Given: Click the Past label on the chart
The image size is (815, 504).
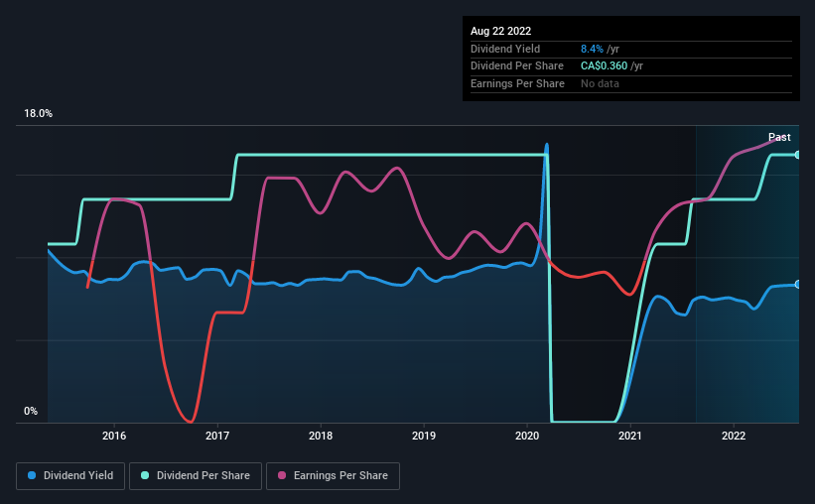Looking at the screenshot, I should tap(779, 137).
